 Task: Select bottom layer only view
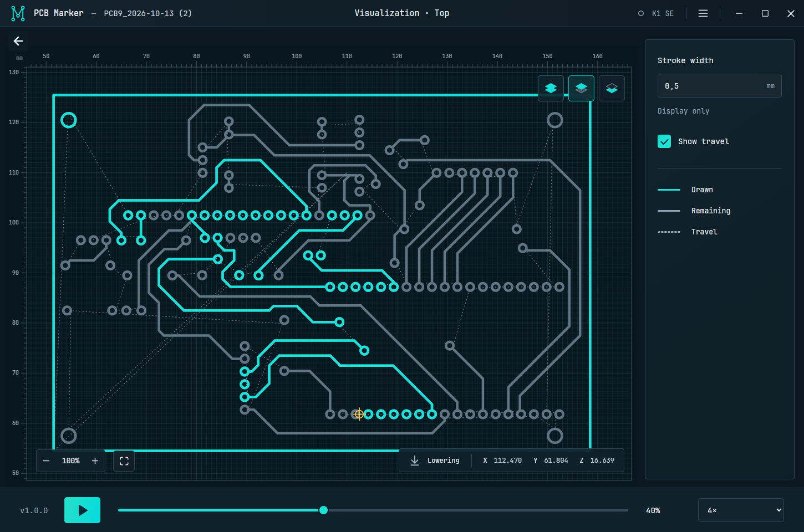(612, 88)
